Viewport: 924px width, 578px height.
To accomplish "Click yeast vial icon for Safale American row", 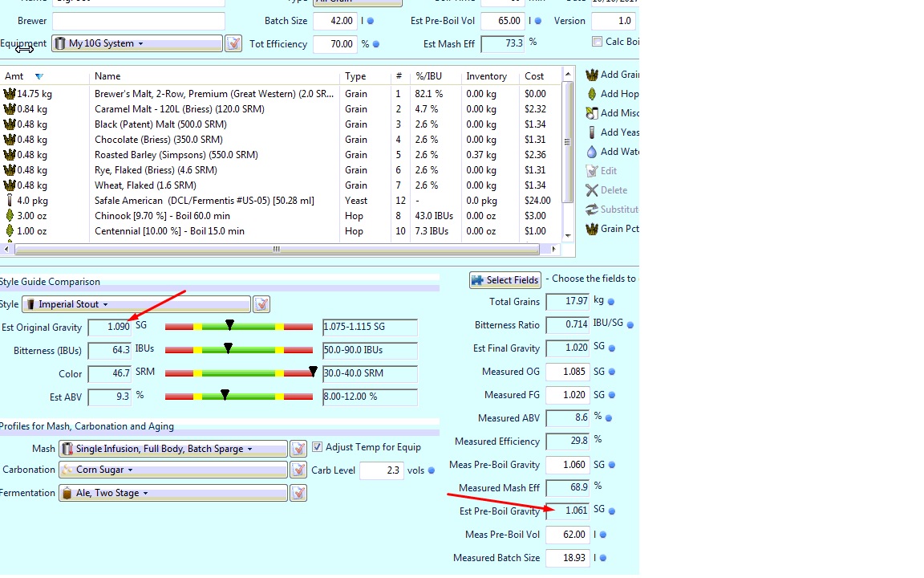I will pyautogui.click(x=10, y=201).
